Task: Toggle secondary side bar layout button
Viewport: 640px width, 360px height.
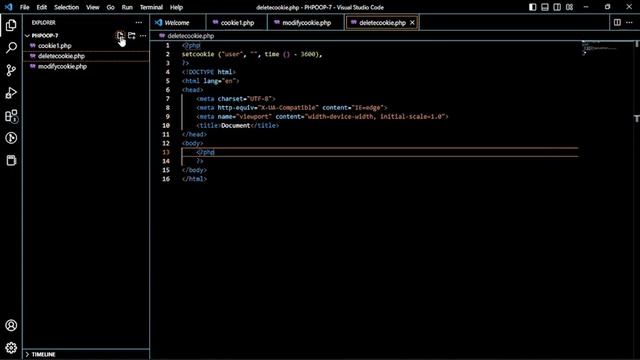Action: (x=557, y=7)
